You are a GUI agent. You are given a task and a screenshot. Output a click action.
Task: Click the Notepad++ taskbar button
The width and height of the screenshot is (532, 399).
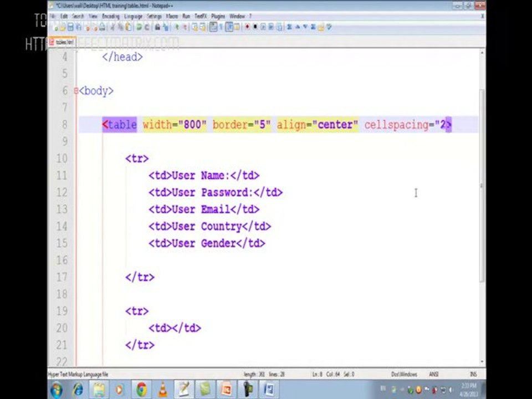(x=183, y=389)
